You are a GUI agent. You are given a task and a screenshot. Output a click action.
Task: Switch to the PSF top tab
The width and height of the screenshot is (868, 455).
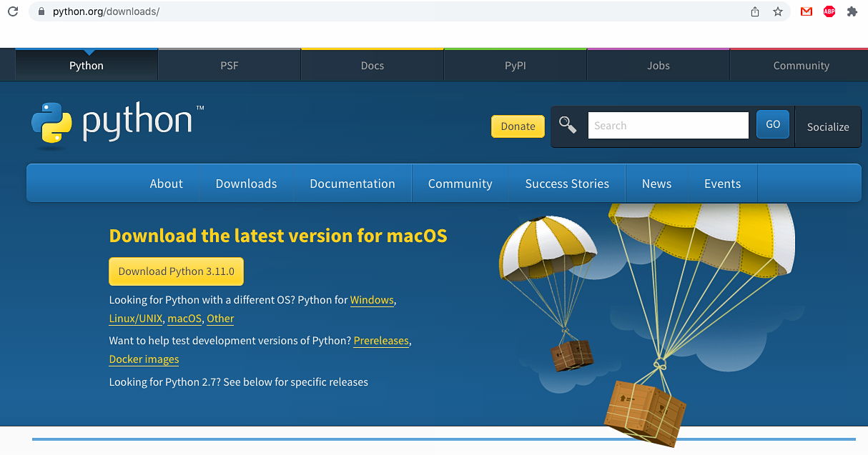tap(230, 65)
